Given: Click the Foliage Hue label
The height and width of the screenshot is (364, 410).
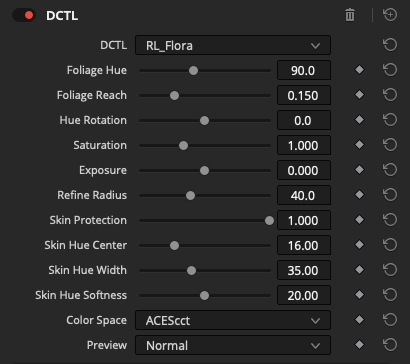Looking at the screenshot, I should (x=97, y=71).
